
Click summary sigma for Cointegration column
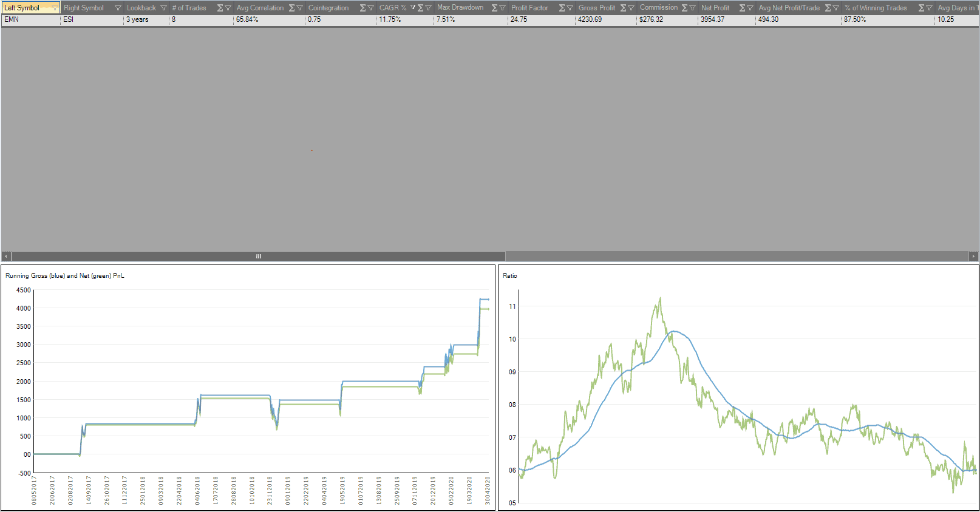click(362, 8)
